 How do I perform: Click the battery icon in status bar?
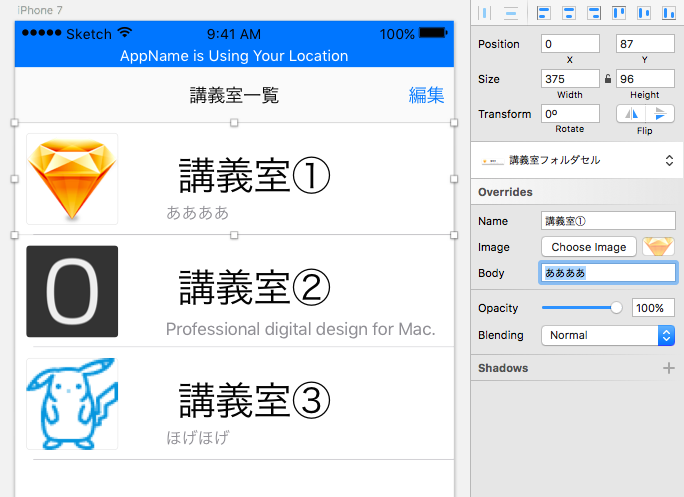point(433,33)
